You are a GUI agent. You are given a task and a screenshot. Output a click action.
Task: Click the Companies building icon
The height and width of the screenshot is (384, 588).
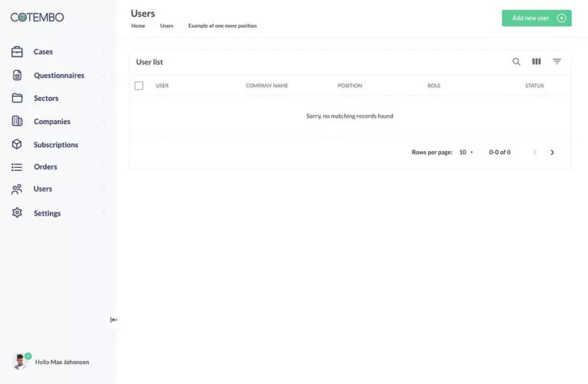click(17, 121)
